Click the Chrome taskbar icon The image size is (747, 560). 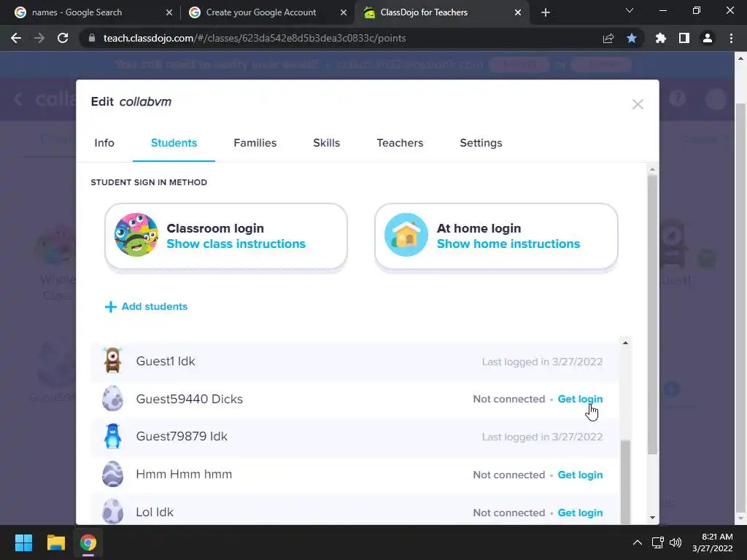pyautogui.click(x=88, y=542)
